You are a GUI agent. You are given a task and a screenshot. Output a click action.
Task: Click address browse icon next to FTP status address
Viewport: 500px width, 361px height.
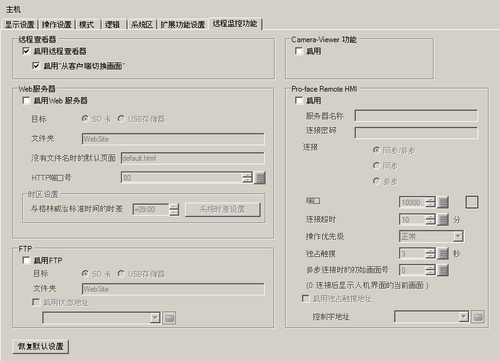click(x=169, y=318)
